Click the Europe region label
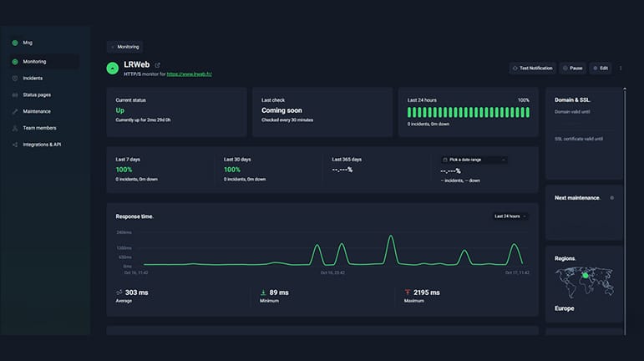Image resolution: width=644 pixels, height=361 pixels. tap(565, 308)
